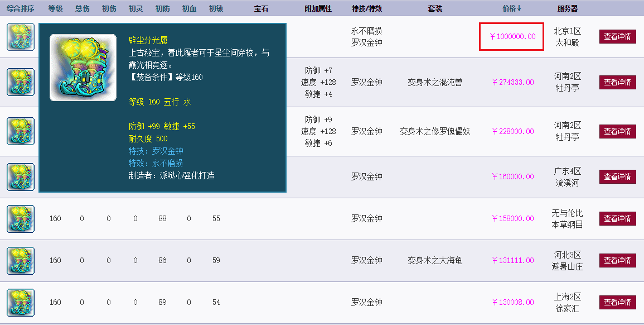Sort by 初灵 column header
644x325 pixels.
135,8
